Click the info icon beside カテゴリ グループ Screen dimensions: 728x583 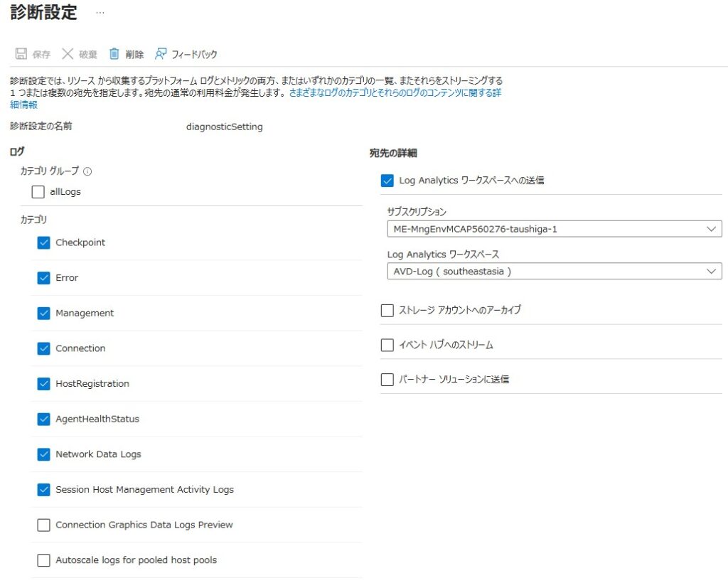(87, 171)
